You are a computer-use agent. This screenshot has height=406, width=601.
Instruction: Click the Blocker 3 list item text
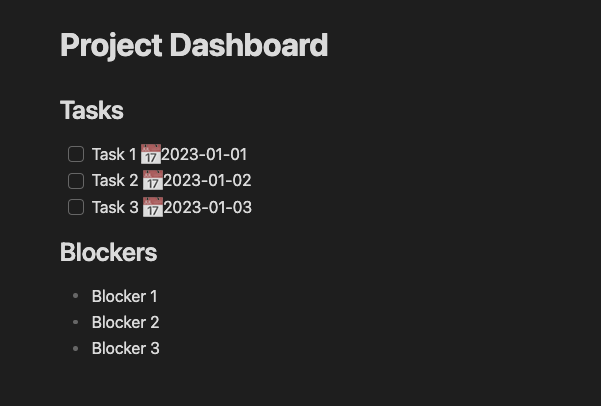coord(126,348)
